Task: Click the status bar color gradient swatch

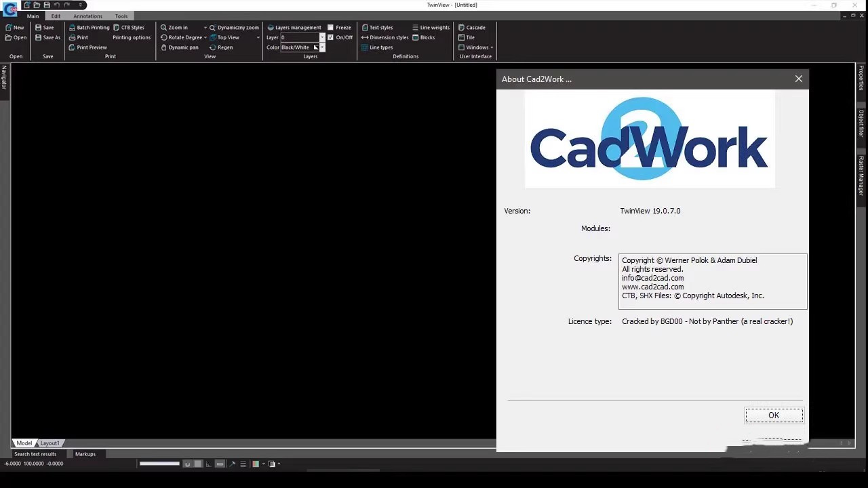Action: (256, 464)
